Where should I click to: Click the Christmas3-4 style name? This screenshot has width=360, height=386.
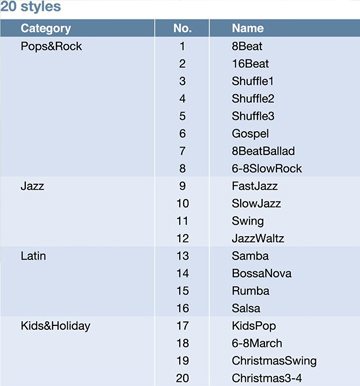click(267, 378)
